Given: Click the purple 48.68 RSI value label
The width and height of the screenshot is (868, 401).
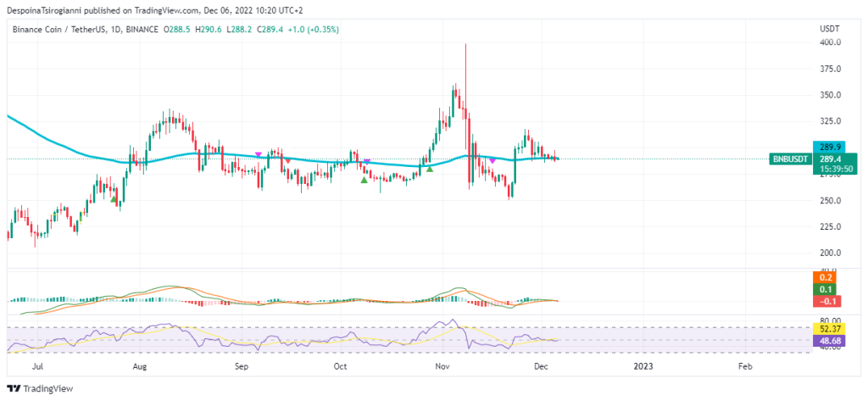Looking at the screenshot, I should point(827,340).
